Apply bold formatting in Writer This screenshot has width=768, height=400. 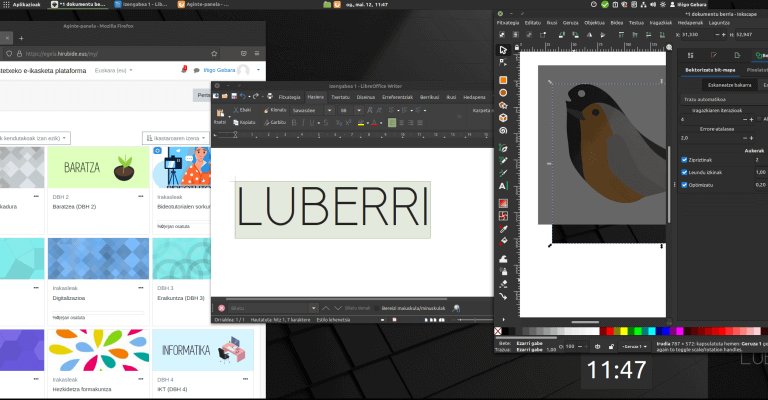296,122
